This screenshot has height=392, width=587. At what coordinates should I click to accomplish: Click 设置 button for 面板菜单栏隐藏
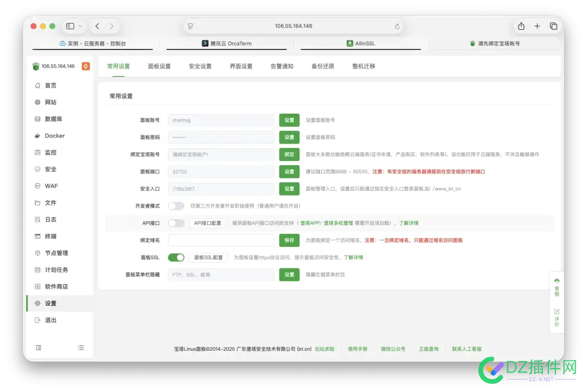289,275
